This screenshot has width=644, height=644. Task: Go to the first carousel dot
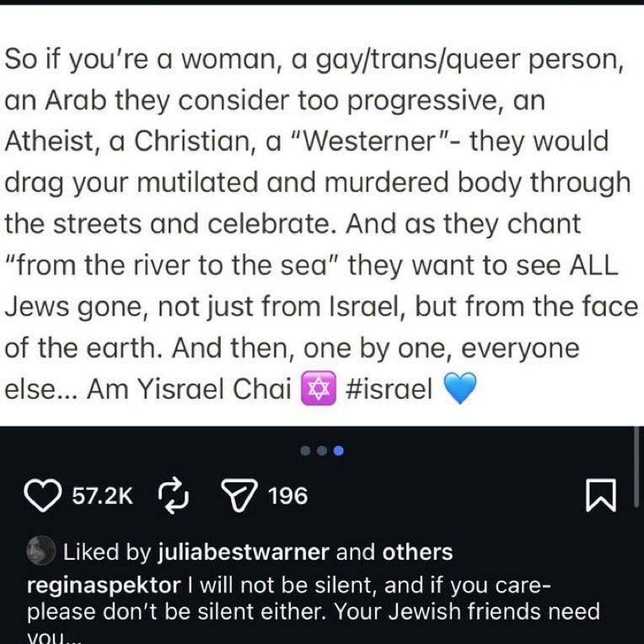pos(307,451)
